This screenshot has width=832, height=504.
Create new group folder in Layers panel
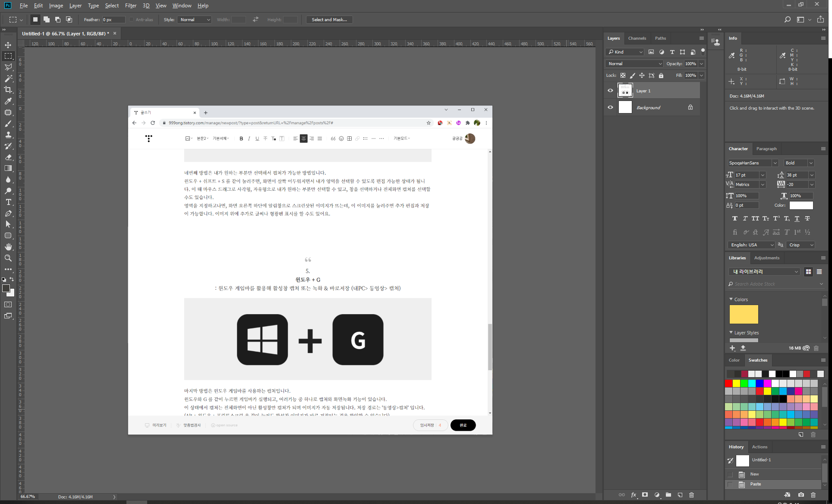point(668,495)
